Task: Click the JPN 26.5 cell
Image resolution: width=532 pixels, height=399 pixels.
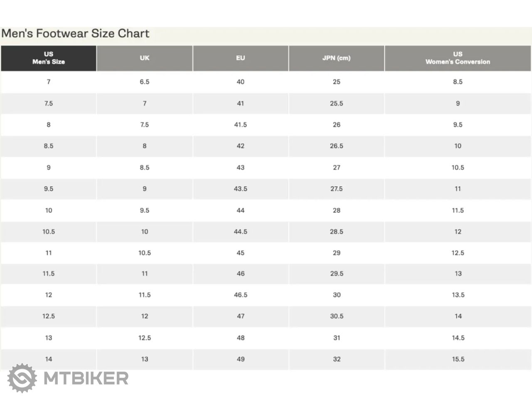Action: pos(337,146)
